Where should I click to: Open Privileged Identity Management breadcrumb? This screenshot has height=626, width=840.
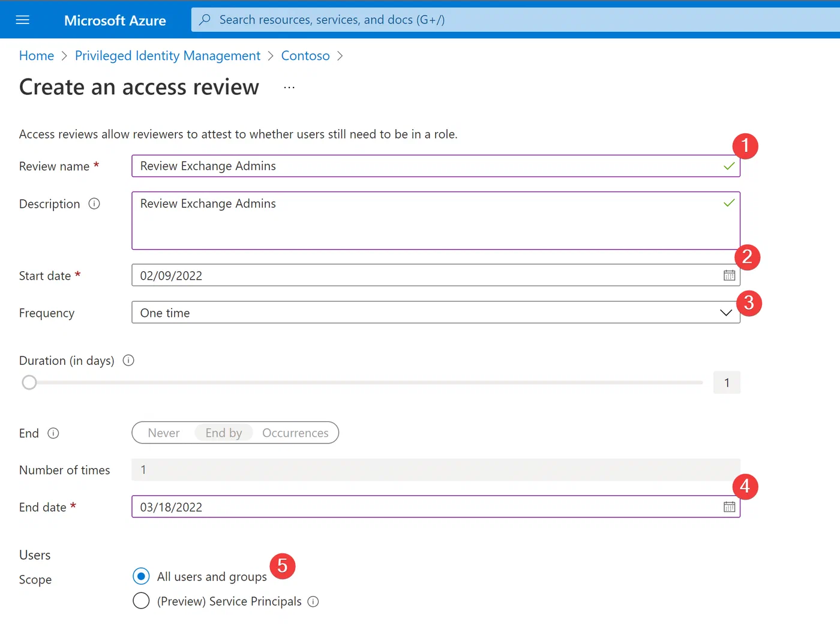coord(167,56)
